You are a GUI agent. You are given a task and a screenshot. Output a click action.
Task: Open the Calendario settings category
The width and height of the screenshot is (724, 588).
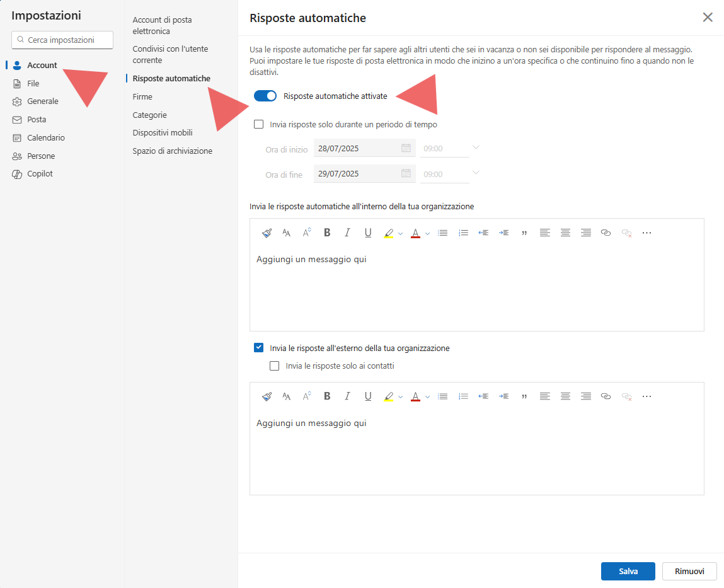click(x=39, y=137)
